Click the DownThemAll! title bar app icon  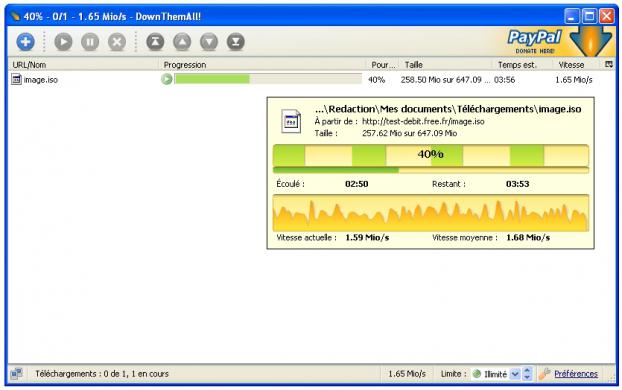(x=15, y=16)
